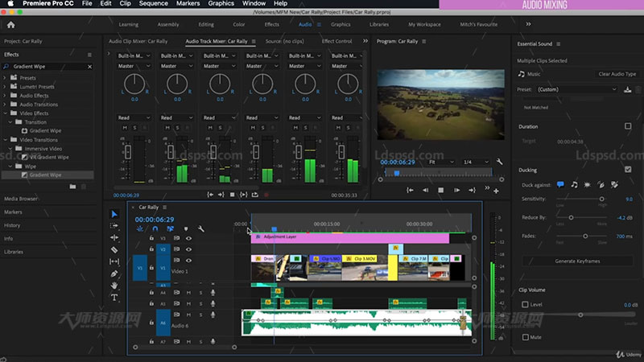Select the Pen tool
This screenshot has width=644, height=362.
pos(114,274)
